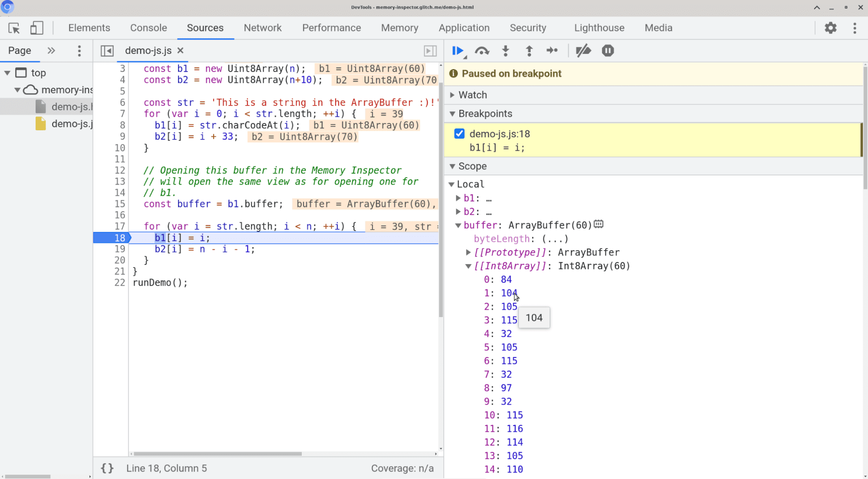The height and width of the screenshot is (479, 868).
Task: Expand the b2 local variable
Action: click(459, 211)
